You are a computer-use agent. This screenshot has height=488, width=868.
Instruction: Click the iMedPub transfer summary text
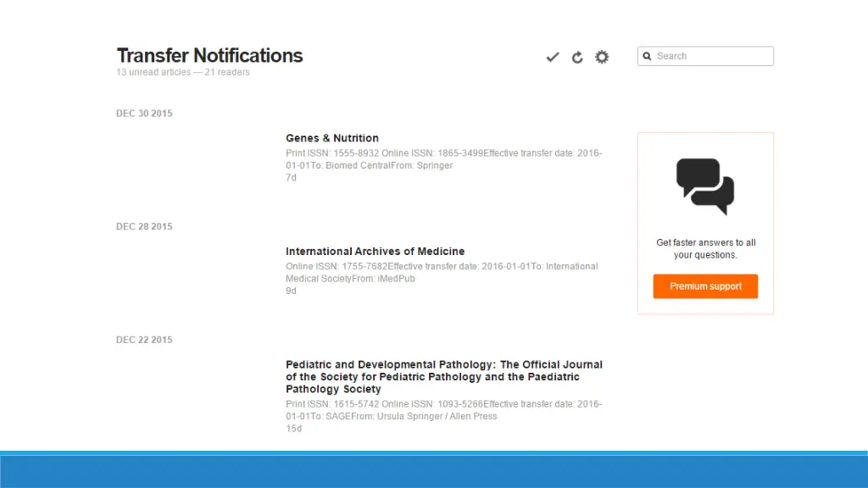point(442,272)
